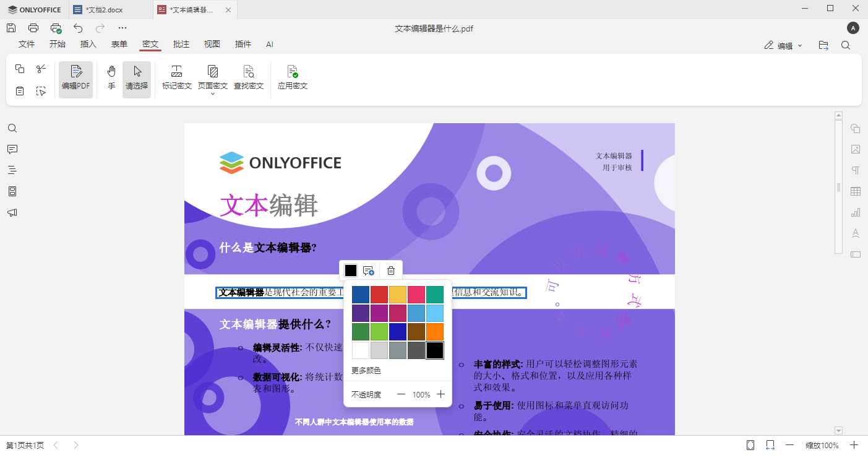The image size is (868, 455).
Task: Activate the 手 hand tool
Action: [111, 79]
